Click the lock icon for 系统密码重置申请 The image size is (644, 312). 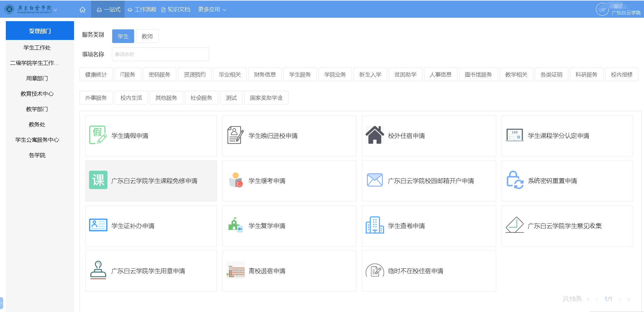[514, 180]
